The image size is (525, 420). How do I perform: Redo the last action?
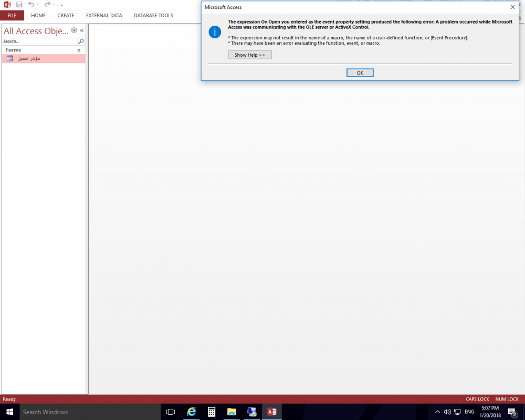[47, 4]
